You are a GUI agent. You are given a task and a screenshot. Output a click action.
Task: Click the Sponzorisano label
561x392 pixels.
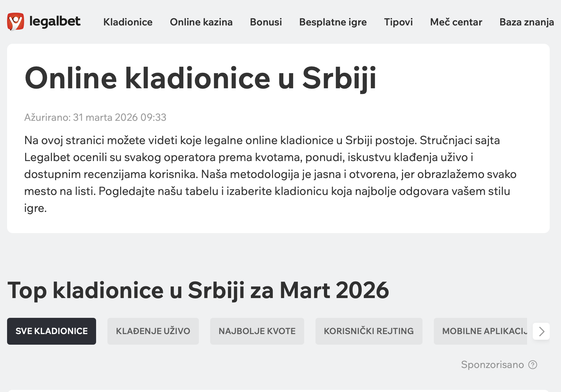(492, 364)
